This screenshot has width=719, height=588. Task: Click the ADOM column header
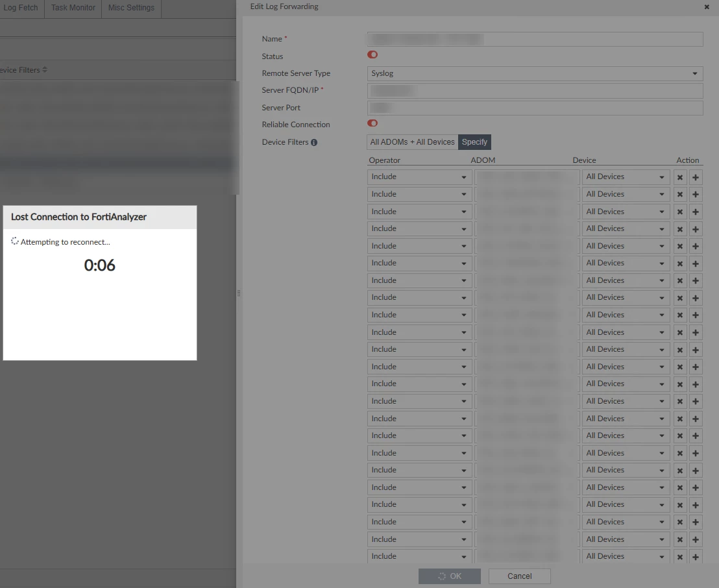(x=483, y=160)
